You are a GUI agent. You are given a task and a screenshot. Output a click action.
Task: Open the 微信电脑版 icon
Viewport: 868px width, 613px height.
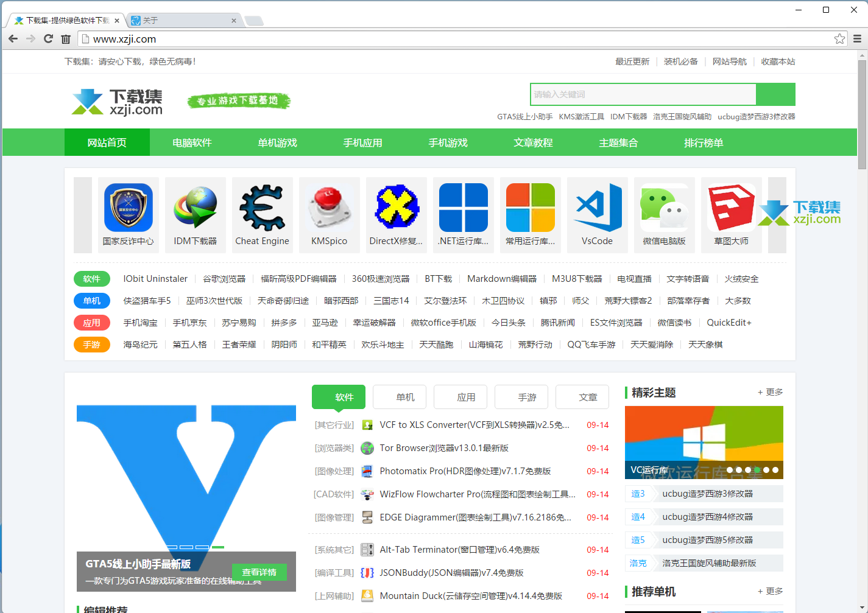[664, 208]
